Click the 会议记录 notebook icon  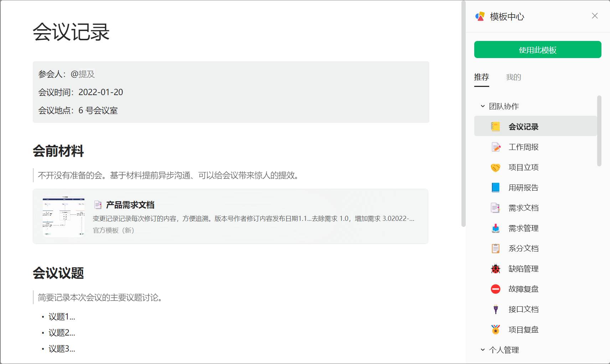(x=496, y=126)
